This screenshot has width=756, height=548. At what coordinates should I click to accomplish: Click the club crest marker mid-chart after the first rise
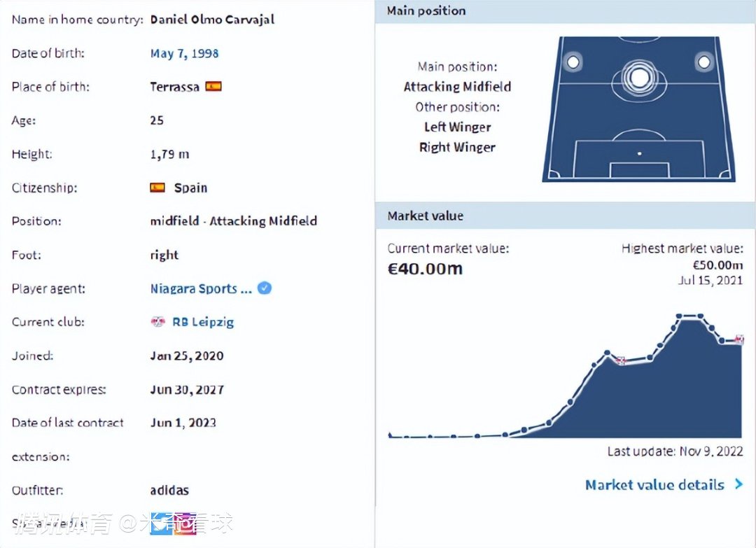coord(620,361)
